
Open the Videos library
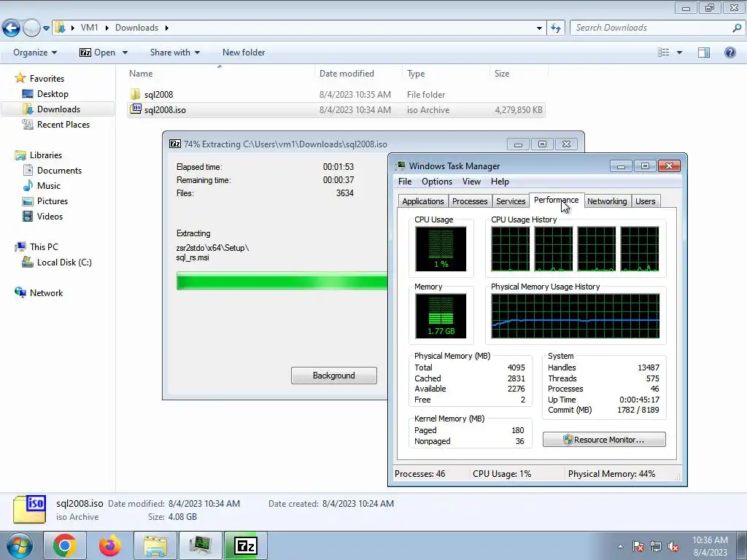pos(50,216)
